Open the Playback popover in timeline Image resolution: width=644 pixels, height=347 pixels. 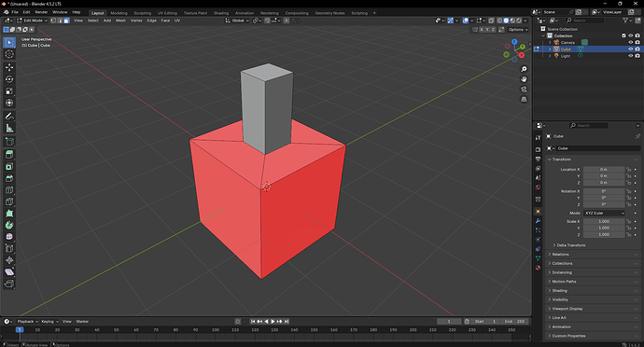27,322
